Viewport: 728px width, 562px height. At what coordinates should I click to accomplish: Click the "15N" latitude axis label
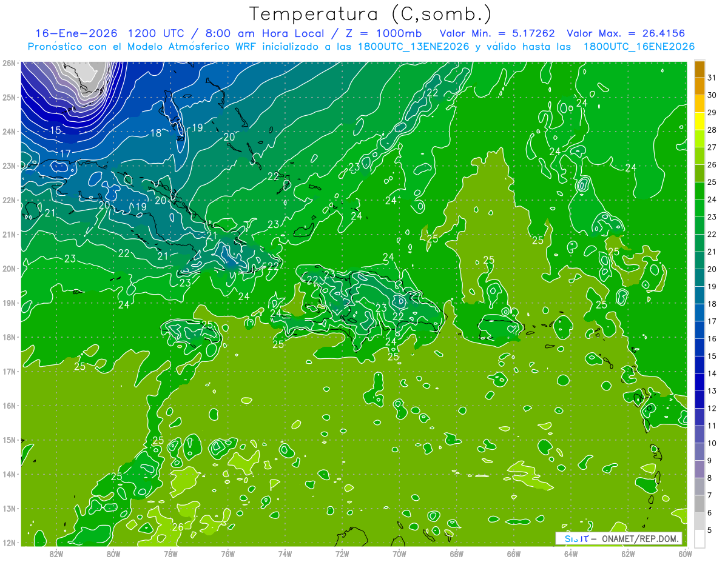(9, 440)
